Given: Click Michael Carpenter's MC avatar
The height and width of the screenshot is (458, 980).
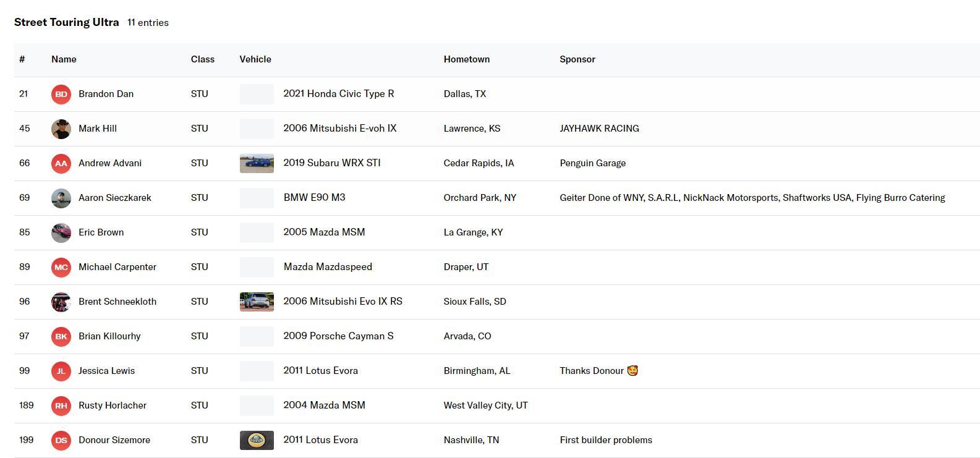Looking at the screenshot, I should click(61, 267).
